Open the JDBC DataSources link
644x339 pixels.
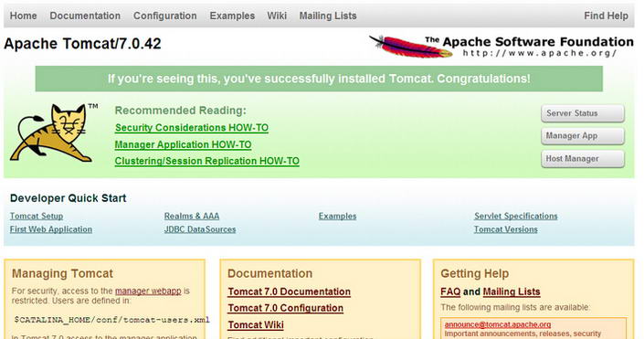tap(200, 229)
